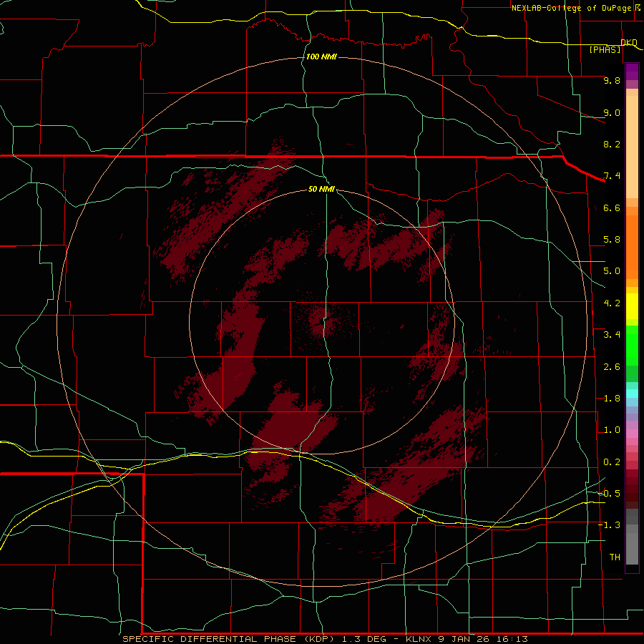Click the "6.6" value on the color scale

pos(612,208)
